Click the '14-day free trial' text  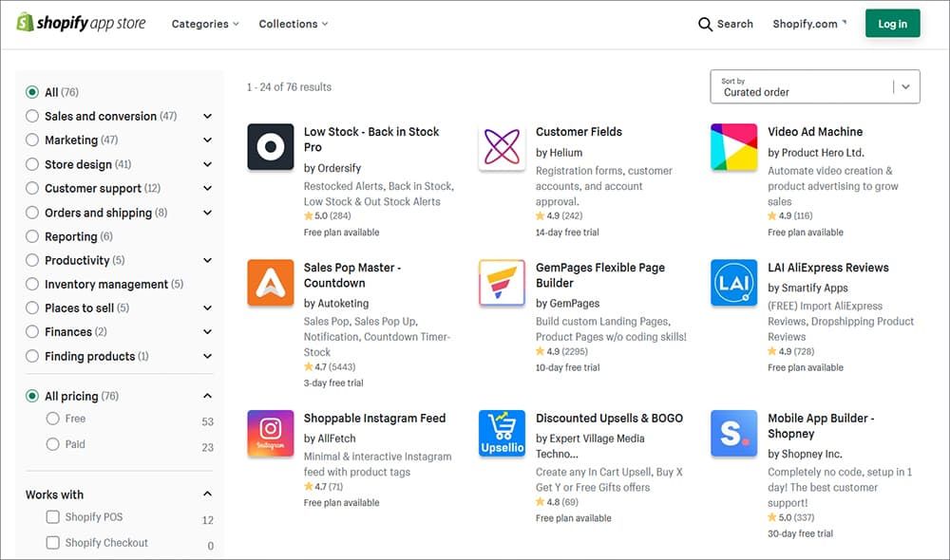tap(567, 232)
